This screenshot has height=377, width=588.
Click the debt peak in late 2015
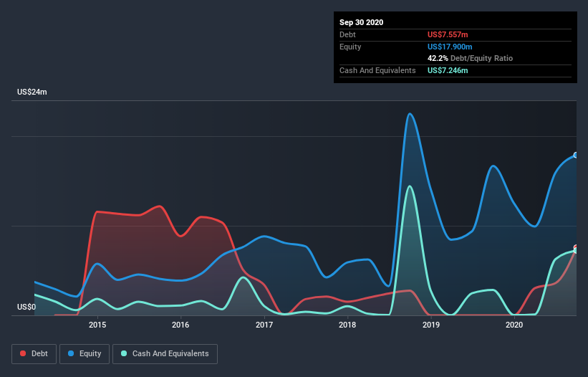pos(160,206)
